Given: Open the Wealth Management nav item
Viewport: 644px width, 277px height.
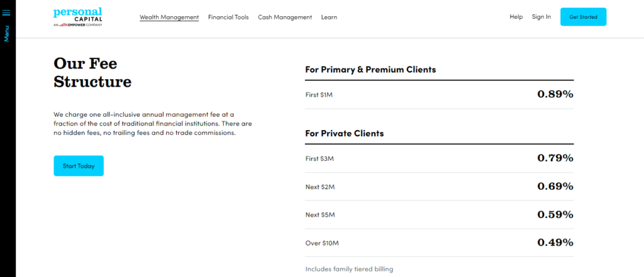Looking at the screenshot, I should (169, 17).
